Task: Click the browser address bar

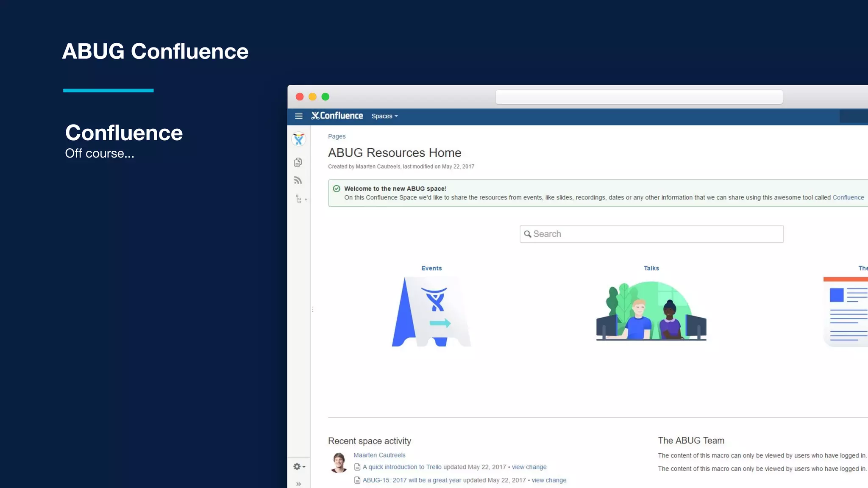Action: pyautogui.click(x=639, y=97)
